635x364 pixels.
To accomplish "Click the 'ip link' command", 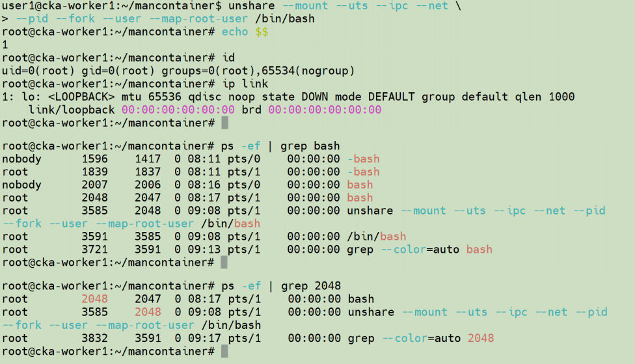I will tap(245, 84).
